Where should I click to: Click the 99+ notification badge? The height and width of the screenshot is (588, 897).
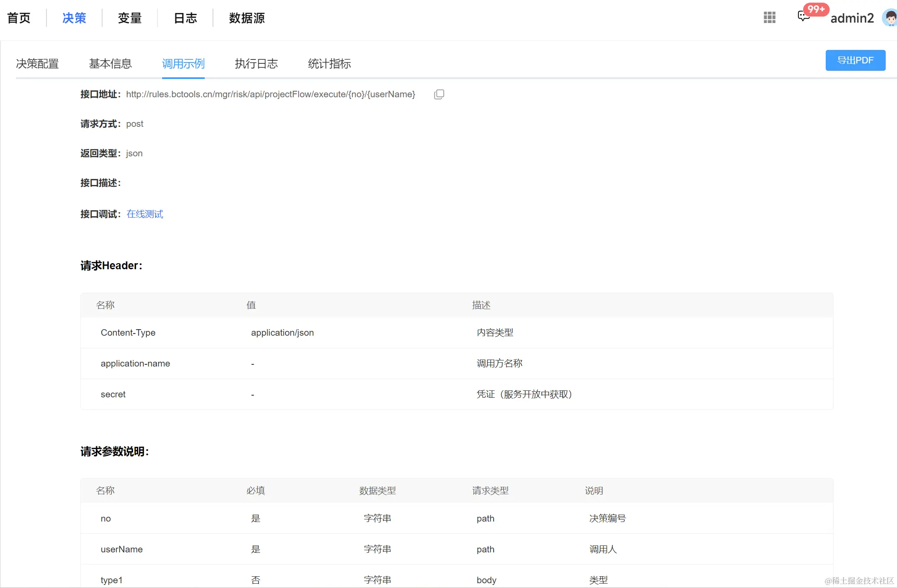click(816, 9)
